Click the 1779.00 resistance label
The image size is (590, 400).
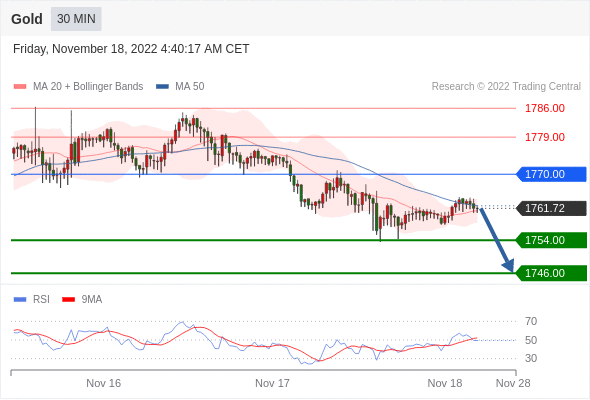[x=545, y=137]
